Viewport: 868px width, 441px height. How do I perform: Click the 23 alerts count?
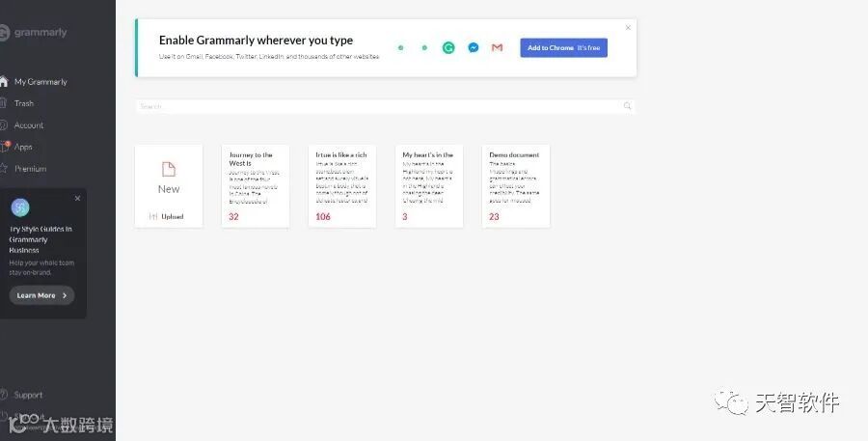tap(495, 216)
